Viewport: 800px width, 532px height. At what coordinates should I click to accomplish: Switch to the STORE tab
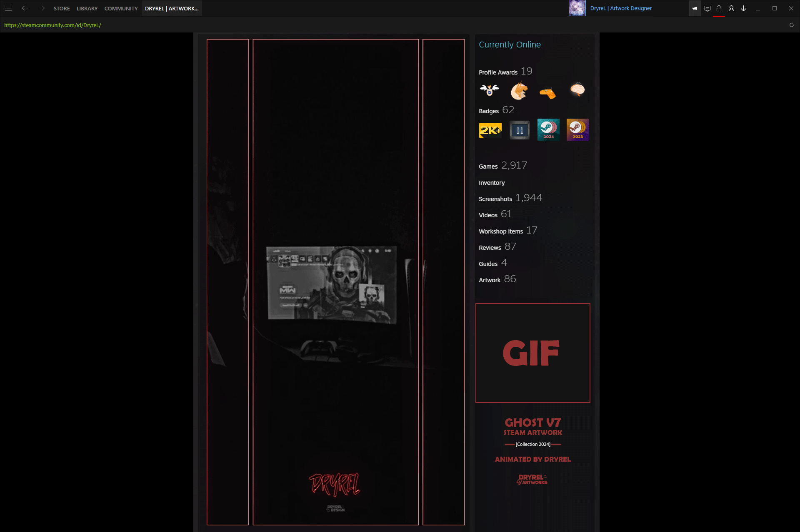(62, 8)
